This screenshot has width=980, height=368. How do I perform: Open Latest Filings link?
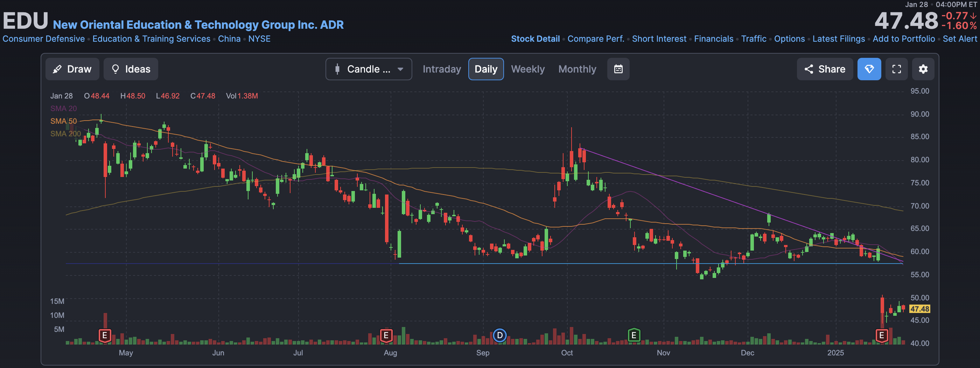click(839, 39)
